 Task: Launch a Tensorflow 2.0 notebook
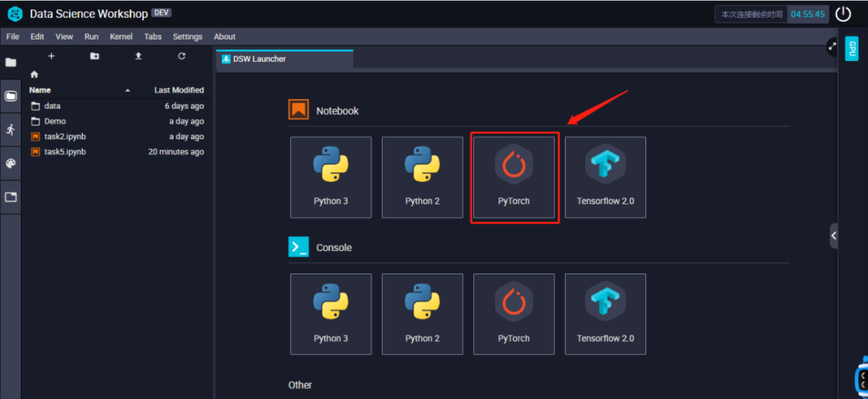605,177
